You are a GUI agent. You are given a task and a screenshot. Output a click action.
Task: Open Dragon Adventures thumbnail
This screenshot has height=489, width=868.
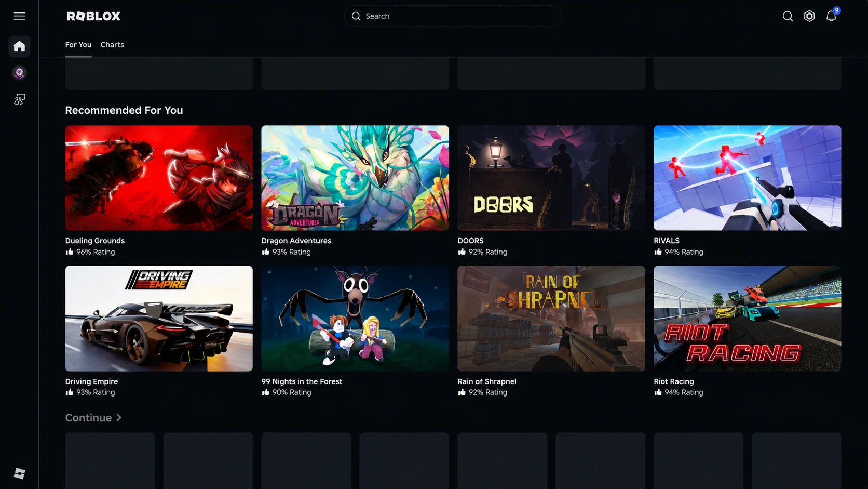click(355, 178)
